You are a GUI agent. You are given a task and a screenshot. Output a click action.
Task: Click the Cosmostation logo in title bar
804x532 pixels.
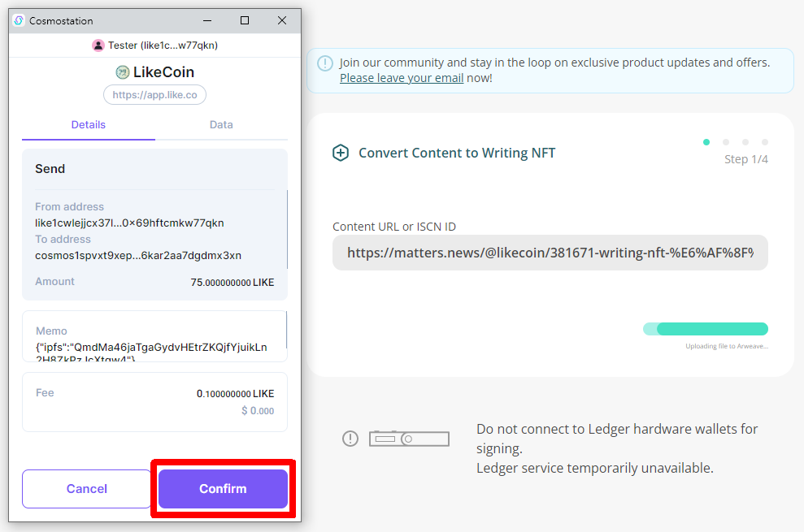[x=20, y=20]
